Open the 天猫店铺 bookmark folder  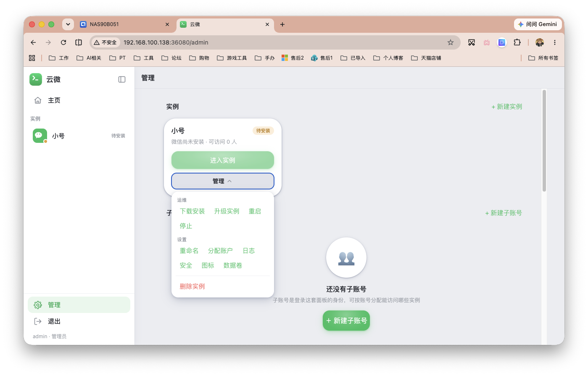click(426, 58)
